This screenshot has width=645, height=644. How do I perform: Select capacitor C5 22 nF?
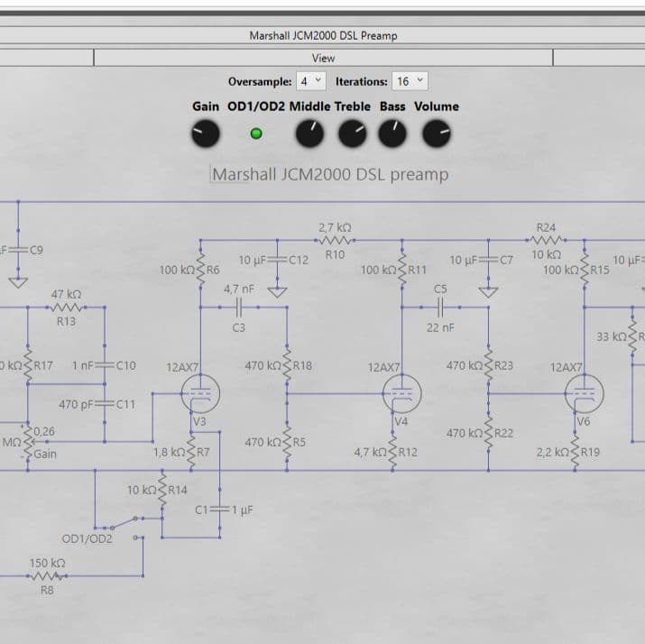point(440,308)
